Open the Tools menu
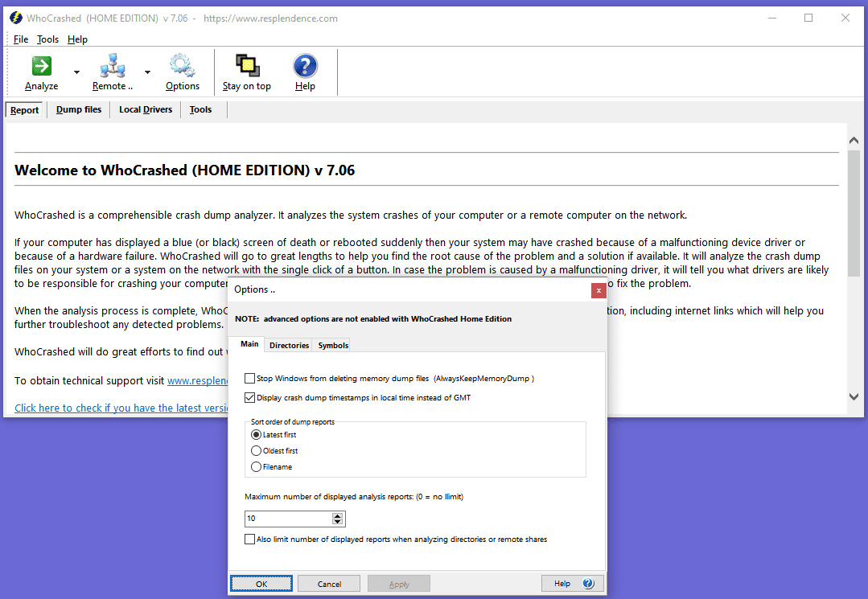 tap(47, 39)
